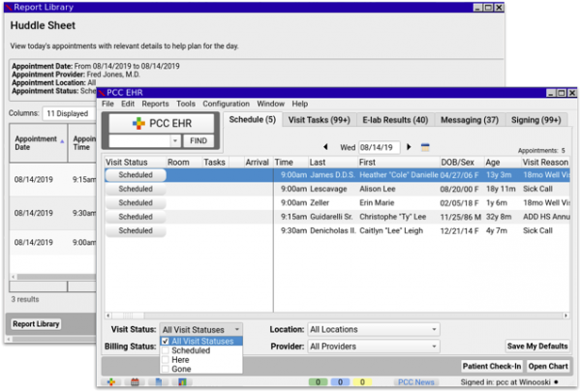The image size is (581, 392).
Task: Click the patient search input field
Action: coord(139,140)
